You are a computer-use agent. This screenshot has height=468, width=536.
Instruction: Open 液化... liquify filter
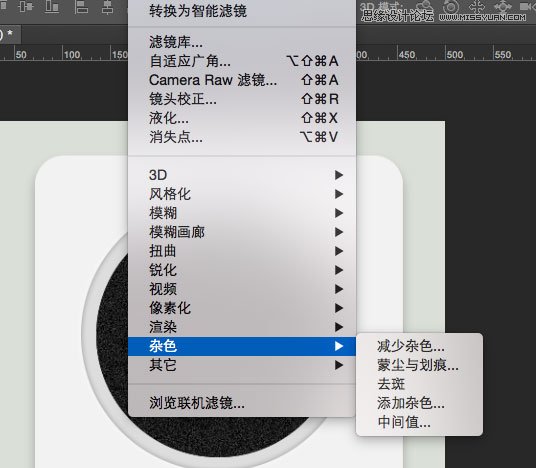(242, 118)
